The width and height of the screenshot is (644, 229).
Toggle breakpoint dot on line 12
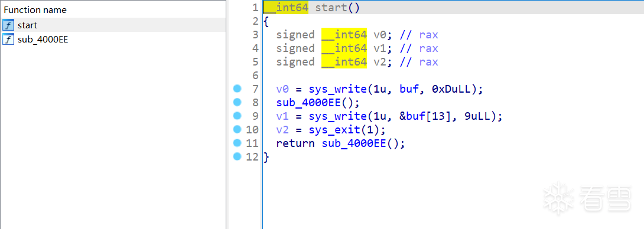coord(237,156)
